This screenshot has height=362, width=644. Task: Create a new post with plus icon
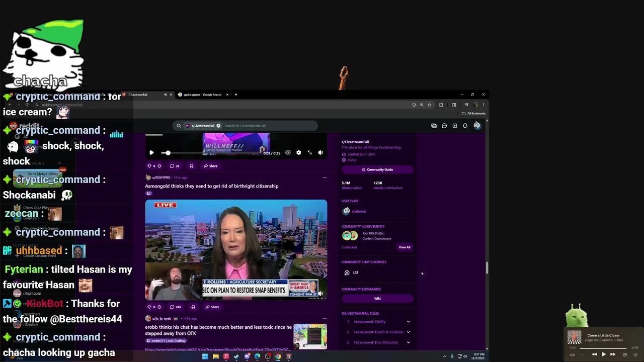(x=455, y=126)
